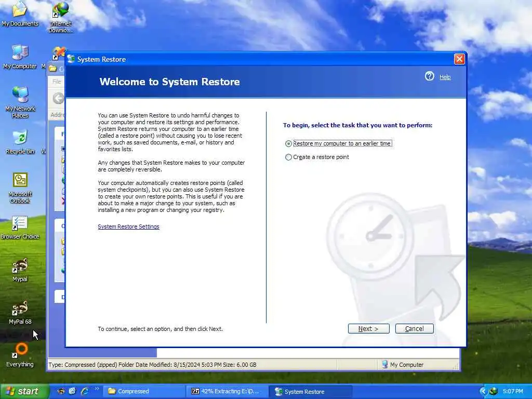Click the System Restore title bar icon
The height and width of the screenshot is (399, 532).
[71, 59]
